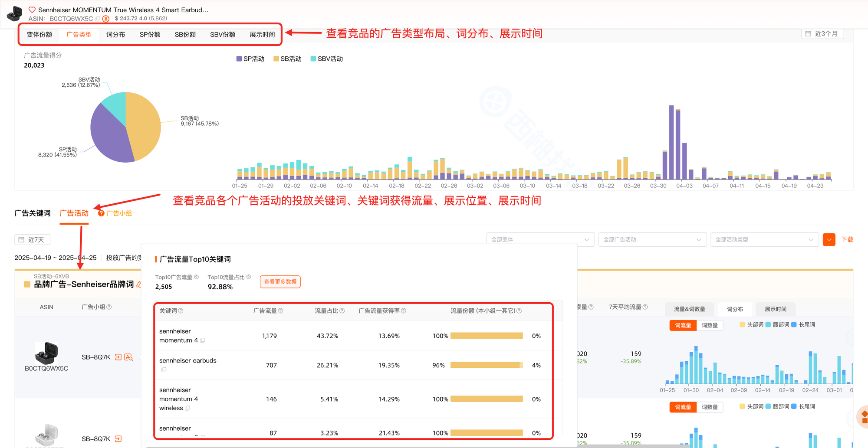Open 广告小组 tab
868x448 pixels.
pos(119,213)
